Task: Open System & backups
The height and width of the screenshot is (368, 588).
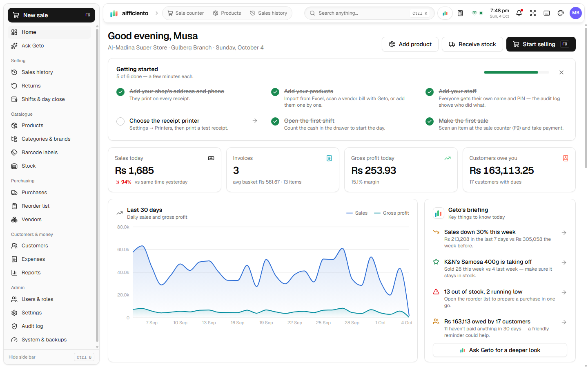Action: pyautogui.click(x=49, y=340)
